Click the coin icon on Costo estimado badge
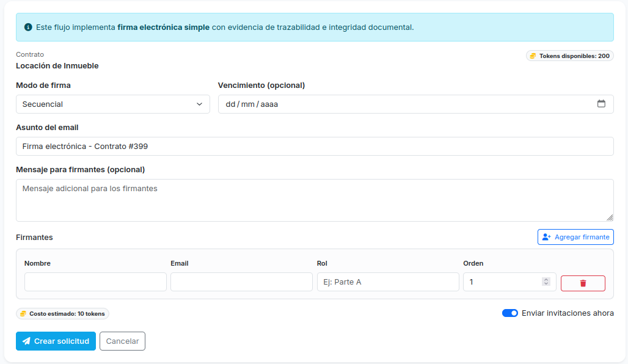 coord(23,313)
